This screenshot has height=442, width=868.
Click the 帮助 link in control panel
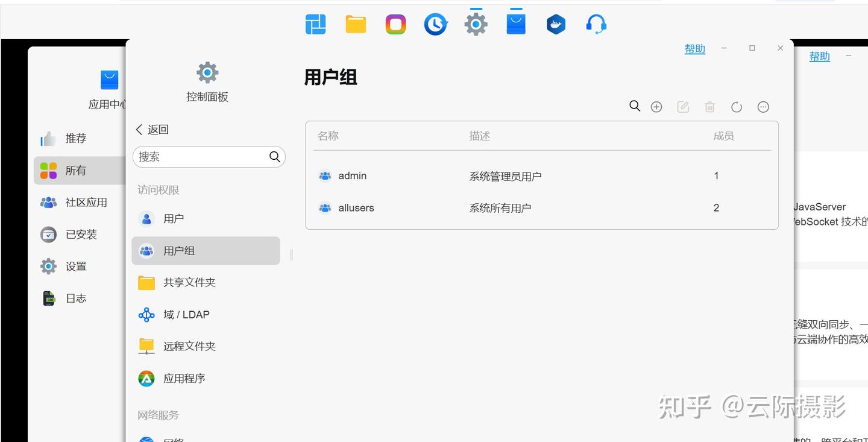pos(694,49)
